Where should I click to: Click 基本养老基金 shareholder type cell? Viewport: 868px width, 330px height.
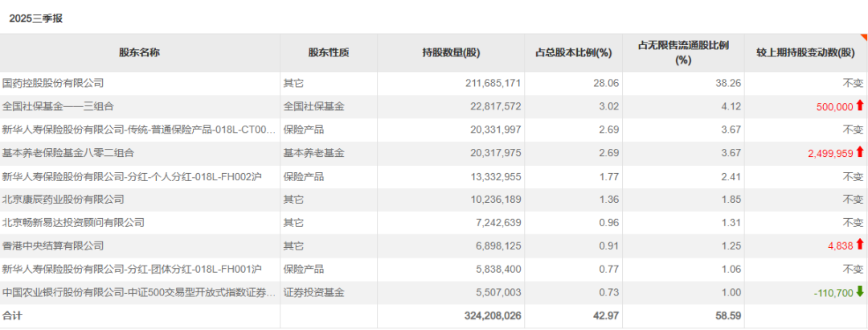point(314,152)
